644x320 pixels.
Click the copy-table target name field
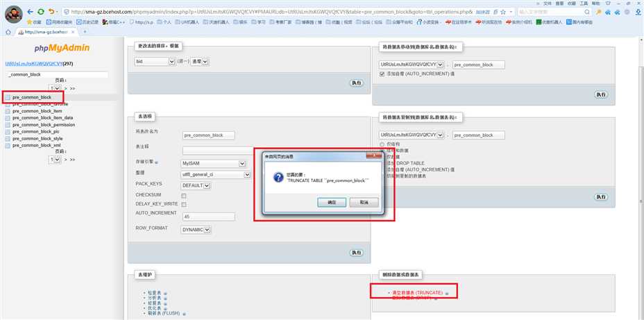(479, 135)
